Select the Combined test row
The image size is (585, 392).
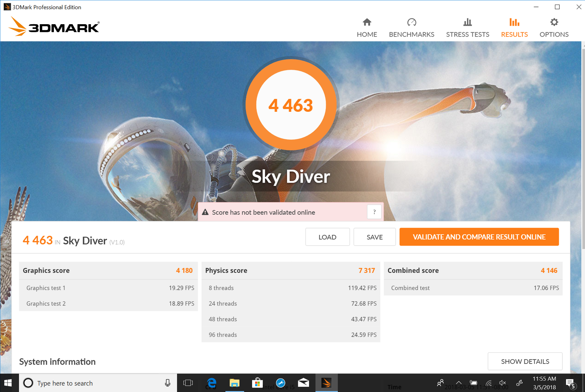pos(473,288)
